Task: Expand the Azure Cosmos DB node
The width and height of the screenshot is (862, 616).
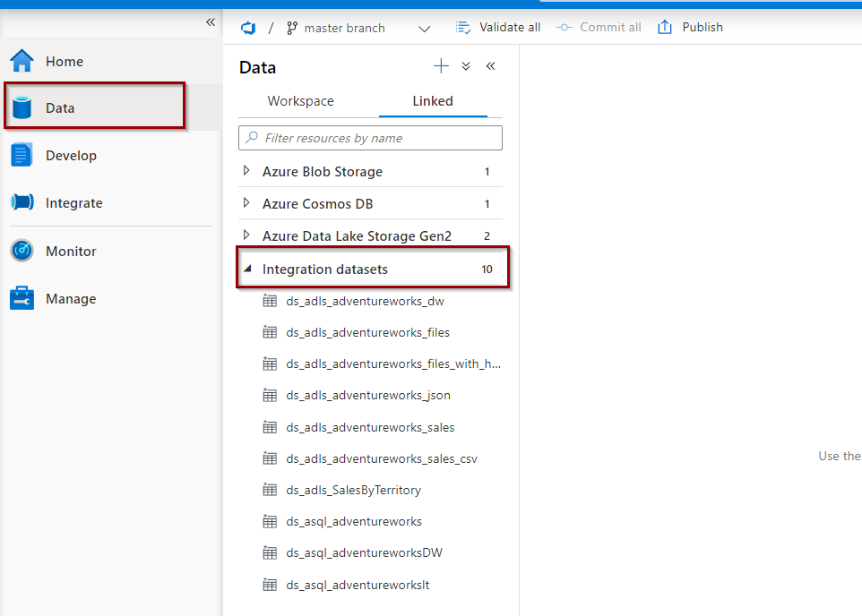Action: 246,203
